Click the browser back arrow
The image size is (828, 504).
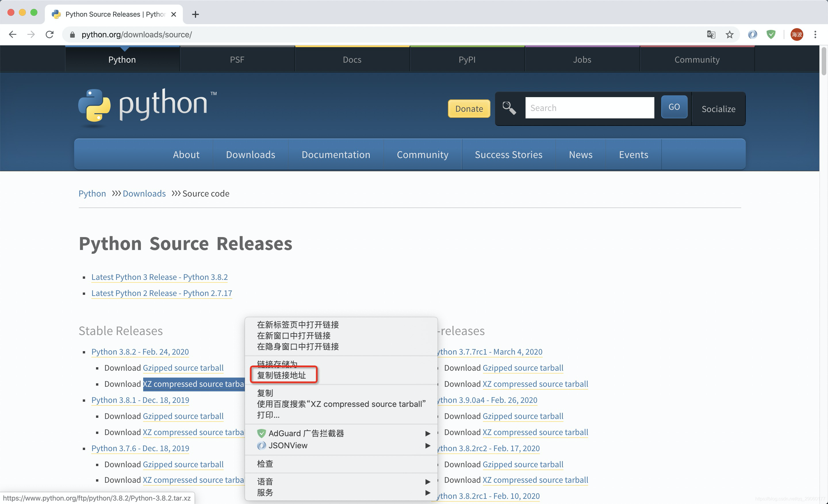(12, 34)
